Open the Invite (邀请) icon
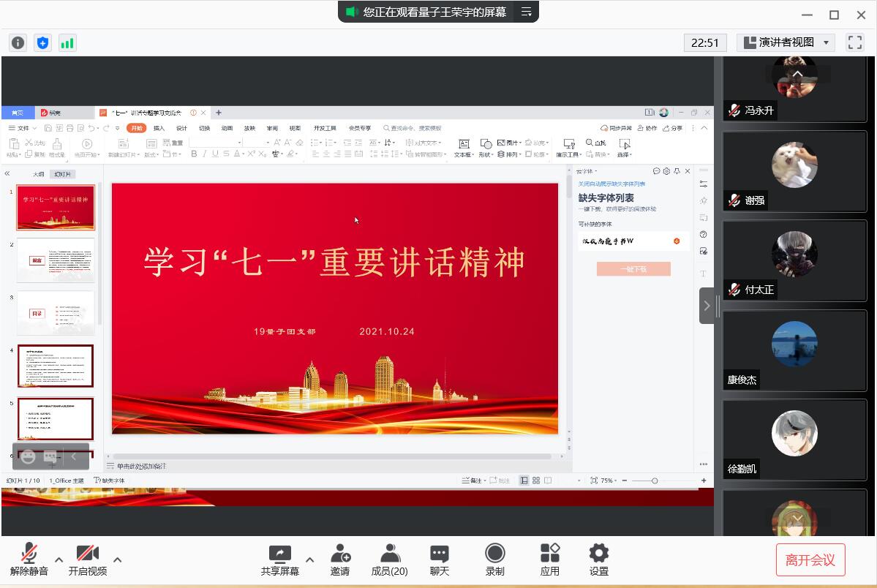The height and width of the screenshot is (588, 877). click(x=340, y=559)
